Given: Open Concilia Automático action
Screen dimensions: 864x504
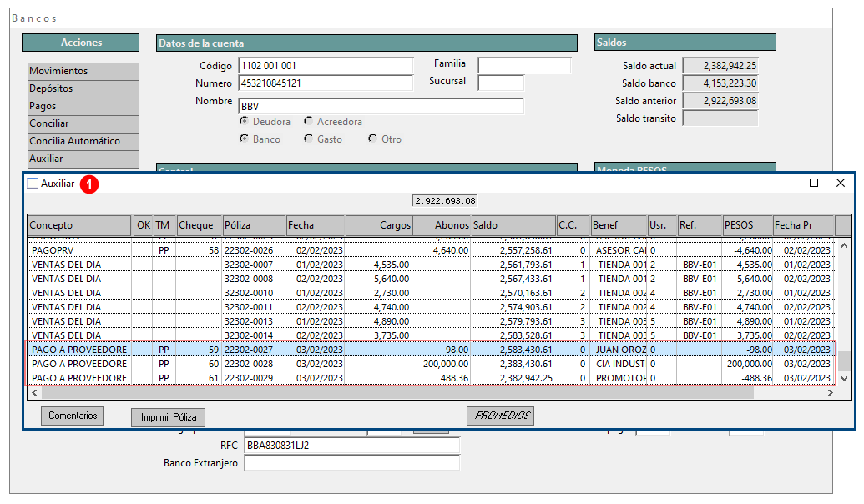Looking at the screenshot, I should 83,141.
